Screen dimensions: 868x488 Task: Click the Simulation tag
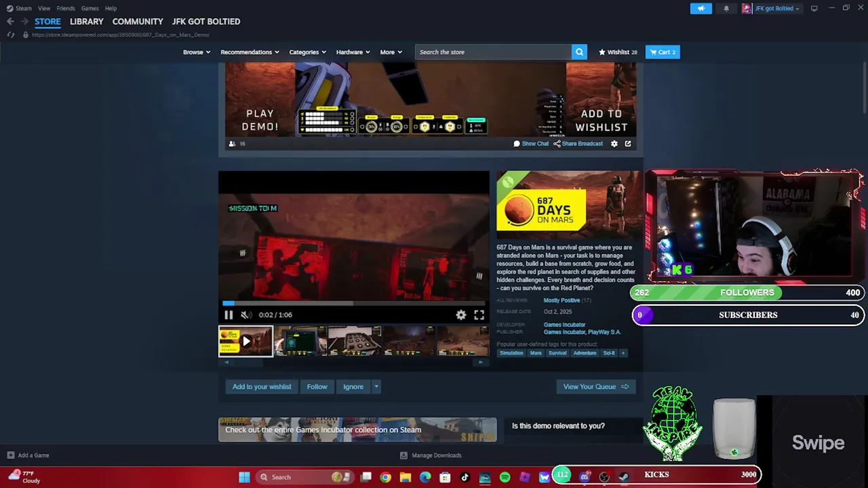coord(511,353)
